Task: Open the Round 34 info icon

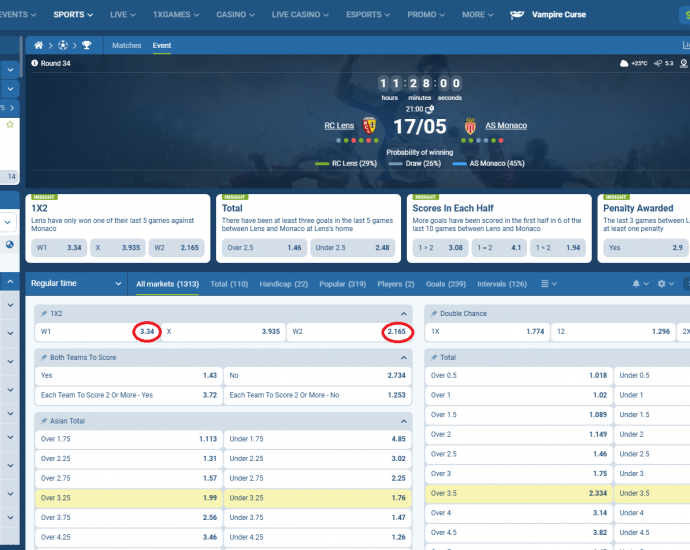Action: pos(34,63)
